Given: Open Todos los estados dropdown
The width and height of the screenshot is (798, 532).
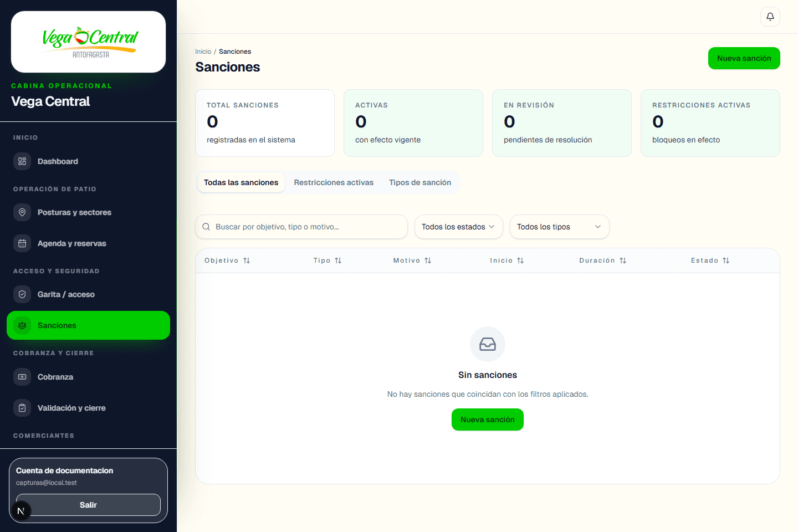Looking at the screenshot, I should click(x=458, y=227).
